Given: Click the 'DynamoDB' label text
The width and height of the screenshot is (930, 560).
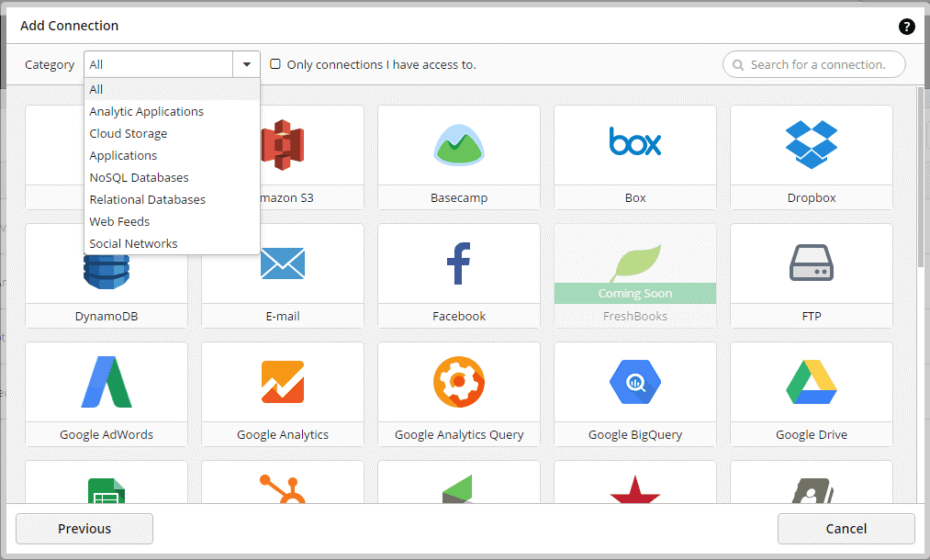Looking at the screenshot, I should point(106,316).
